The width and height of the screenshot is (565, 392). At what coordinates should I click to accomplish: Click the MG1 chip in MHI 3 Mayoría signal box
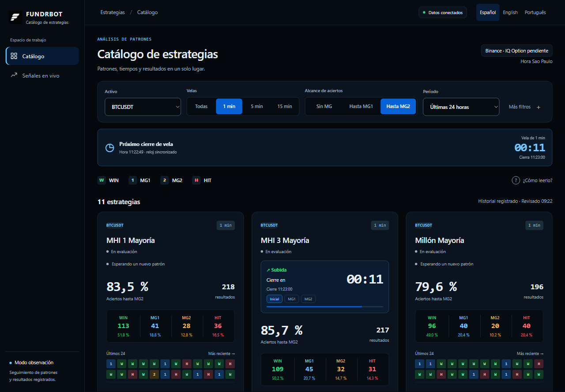point(291,299)
